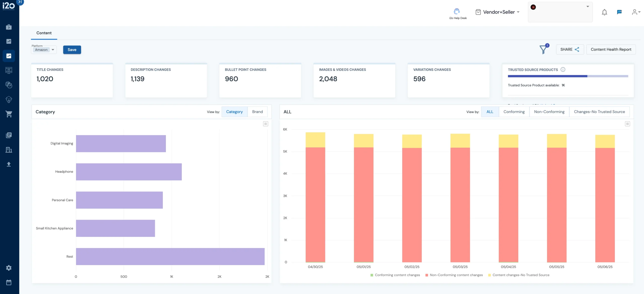644x294 pixels.
Task: Switch to Changes-No Trusted Source view
Action: coord(599,112)
